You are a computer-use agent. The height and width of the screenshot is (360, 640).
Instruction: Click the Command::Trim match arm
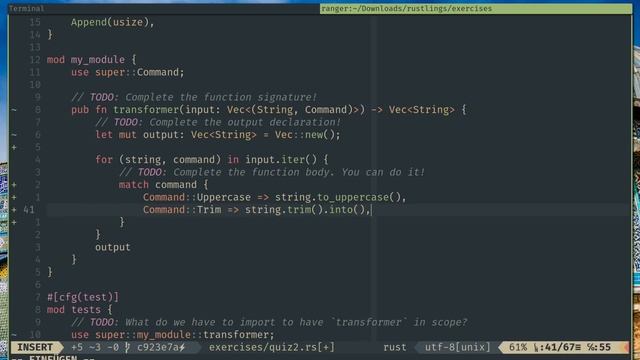pyautogui.click(x=257, y=210)
